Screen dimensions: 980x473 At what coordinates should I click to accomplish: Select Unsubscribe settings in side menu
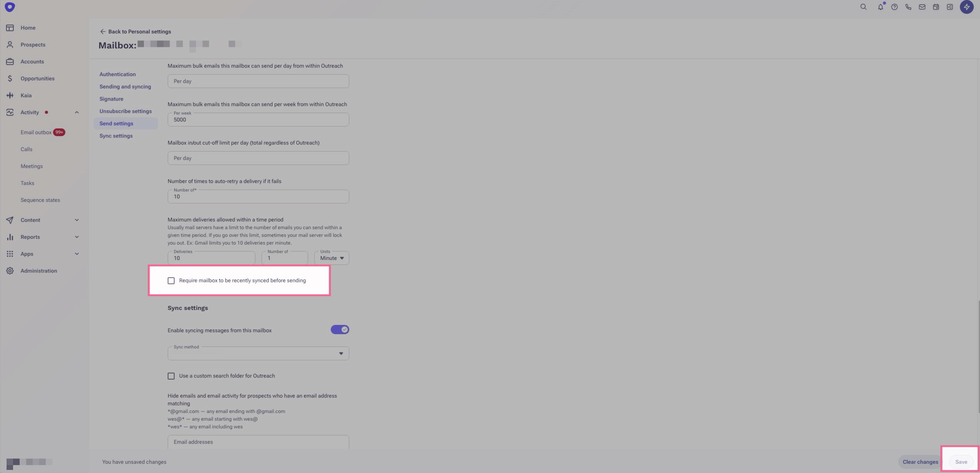[x=125, y=111]
